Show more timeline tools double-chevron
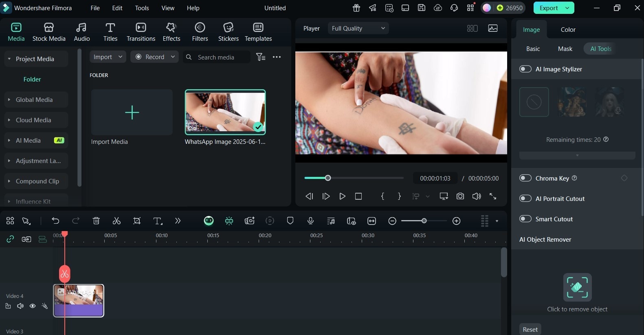Viewport: 644px width, 335px height. (178, 221)
